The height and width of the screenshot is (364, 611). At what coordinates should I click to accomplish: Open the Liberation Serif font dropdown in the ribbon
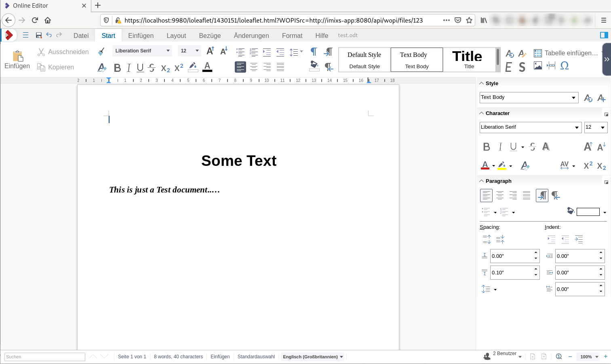click(x=168, y=51)
